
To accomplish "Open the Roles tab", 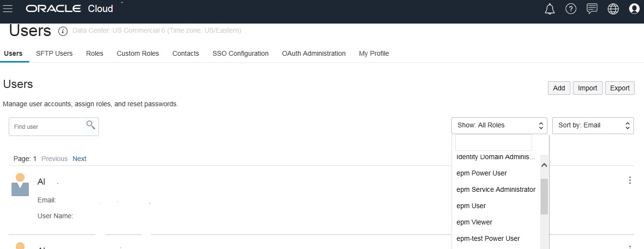I will click(95, 53).
